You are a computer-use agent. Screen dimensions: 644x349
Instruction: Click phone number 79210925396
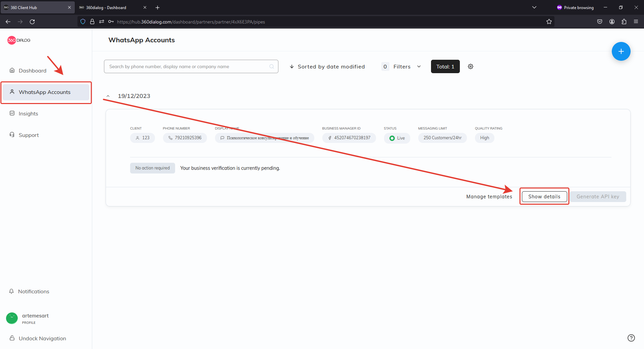tap(185, 138)
